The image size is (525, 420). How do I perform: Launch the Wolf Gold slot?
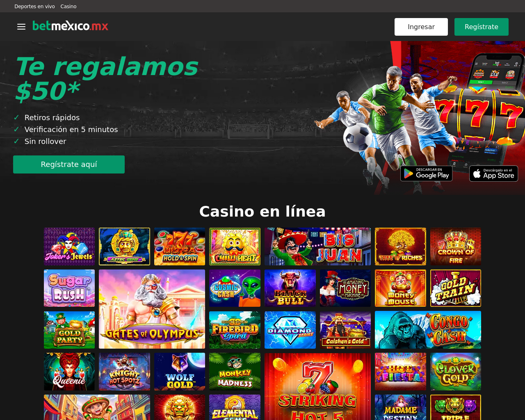(180, 372)
